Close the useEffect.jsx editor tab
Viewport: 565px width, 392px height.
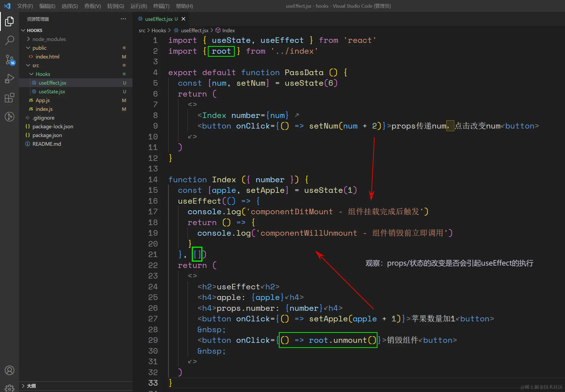[x=183, y=19]
